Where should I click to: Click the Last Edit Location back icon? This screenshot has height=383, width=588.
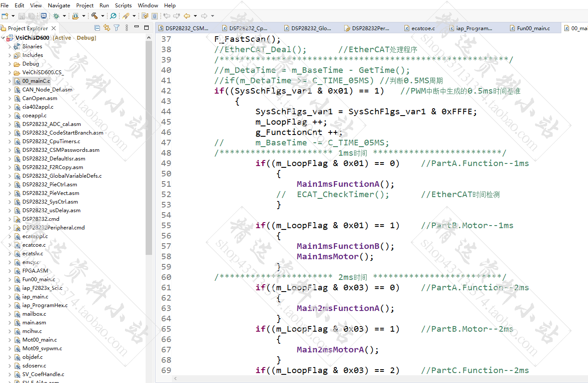(x=167, y=16)
